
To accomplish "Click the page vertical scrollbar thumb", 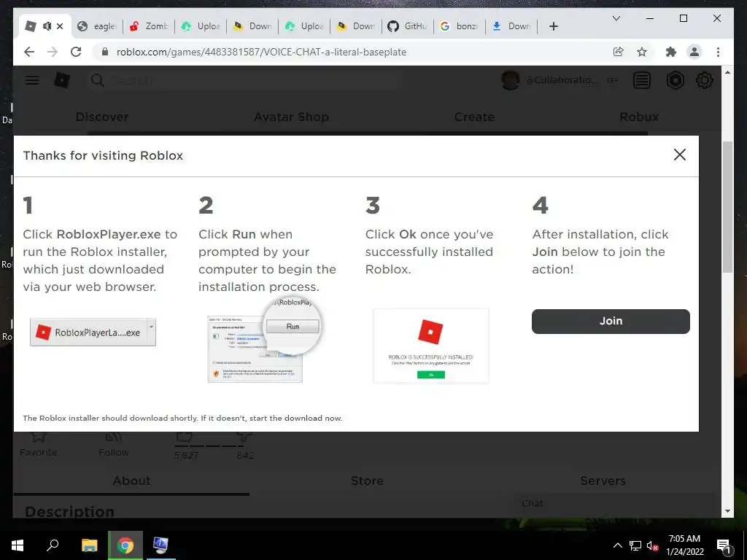I will click(x=727, y=206).
